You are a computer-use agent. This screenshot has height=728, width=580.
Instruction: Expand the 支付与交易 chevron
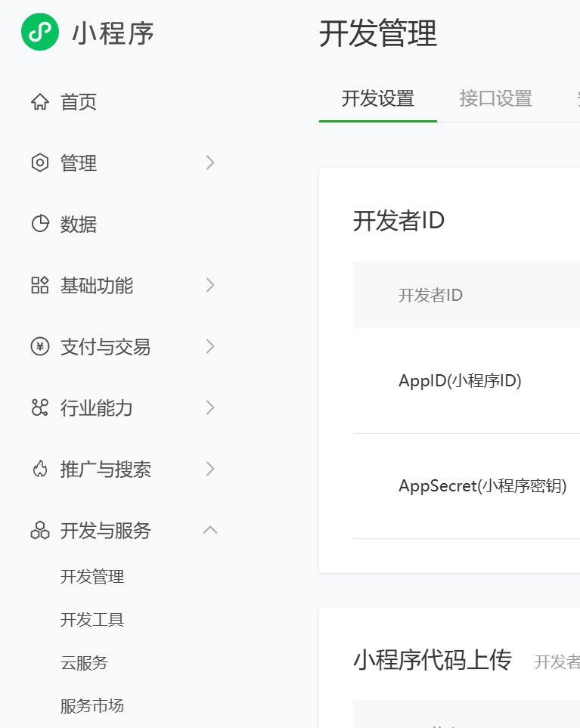tap(210, 346)
